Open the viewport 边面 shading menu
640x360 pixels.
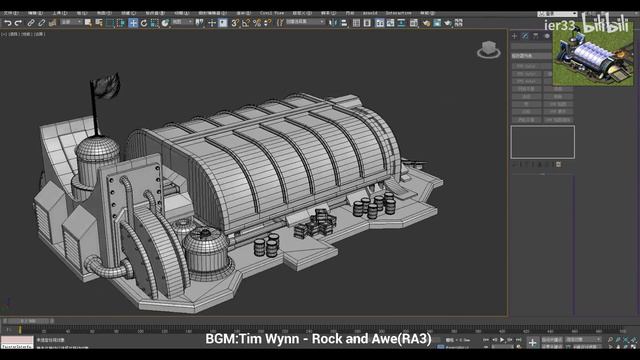click(x=39, y=35)
